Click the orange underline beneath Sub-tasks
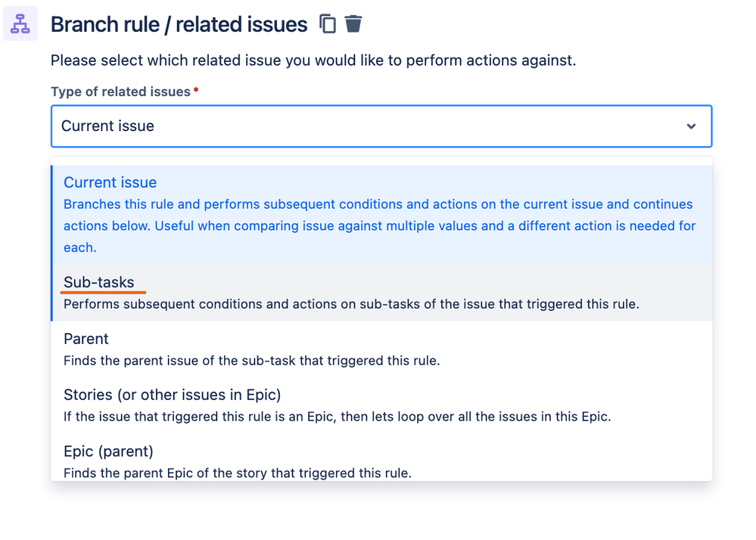Screen dimensions: 756x540 pos(103,292)
